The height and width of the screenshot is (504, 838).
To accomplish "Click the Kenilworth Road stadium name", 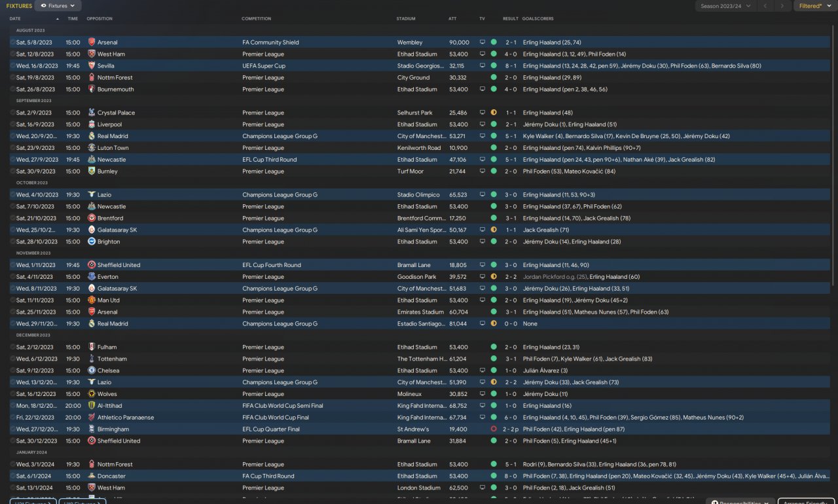I will tap(419, 148).
